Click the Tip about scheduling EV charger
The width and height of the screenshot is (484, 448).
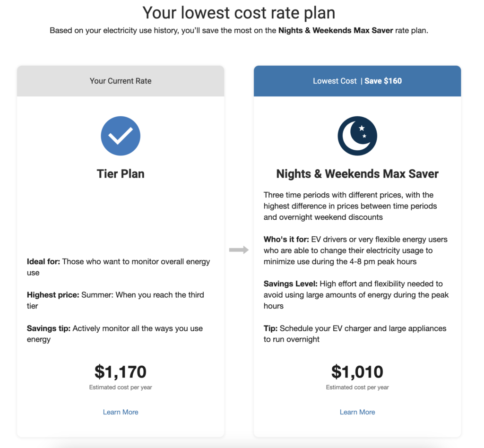pyautogui.click(x=355, y=334)
